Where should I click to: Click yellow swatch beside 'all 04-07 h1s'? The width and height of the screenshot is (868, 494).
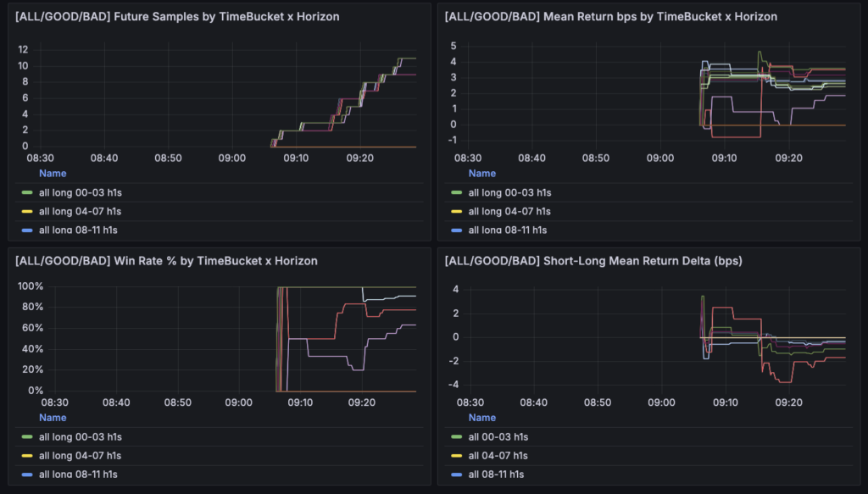[x=455, y=456]
